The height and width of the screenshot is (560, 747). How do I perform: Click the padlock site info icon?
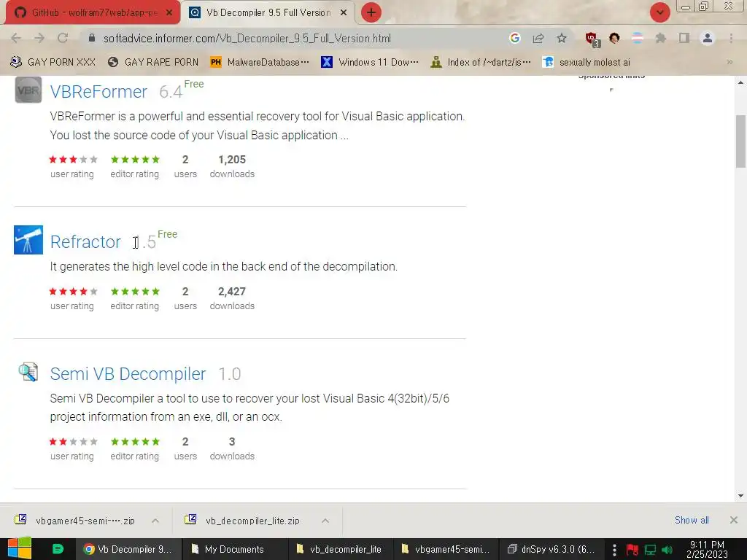point(92,38)
